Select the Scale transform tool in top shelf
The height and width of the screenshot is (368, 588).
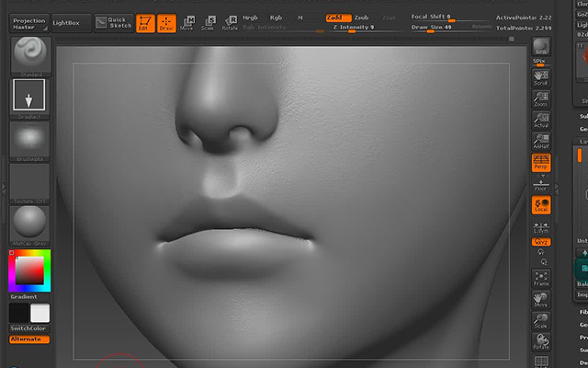[x=209, y=23]
